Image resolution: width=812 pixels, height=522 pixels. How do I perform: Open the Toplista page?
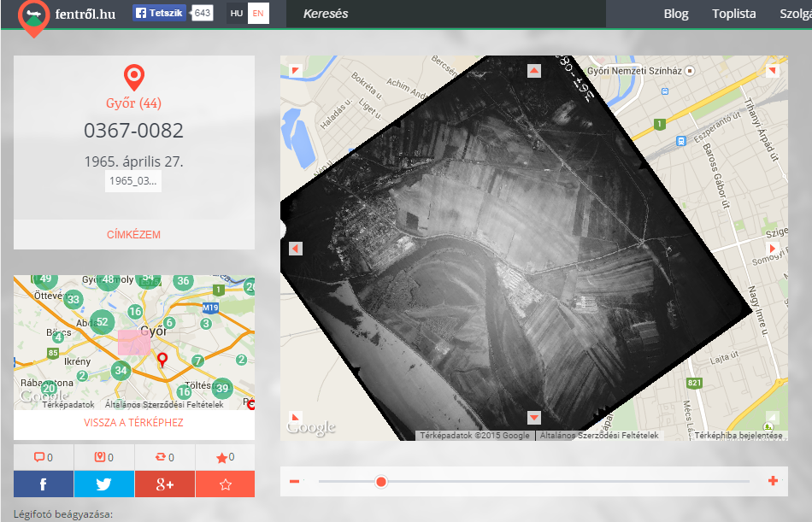coord(733,14)
